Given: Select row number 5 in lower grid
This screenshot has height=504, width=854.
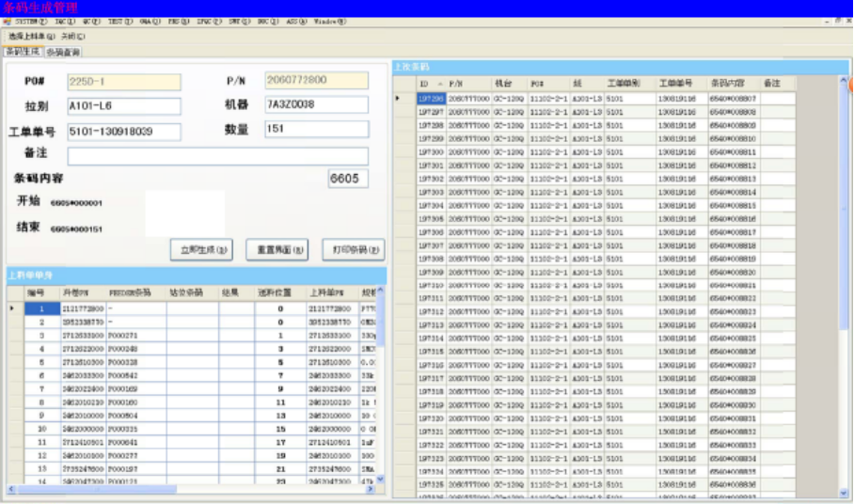Looking at the screenshot, I should click(x=41, y=362).
